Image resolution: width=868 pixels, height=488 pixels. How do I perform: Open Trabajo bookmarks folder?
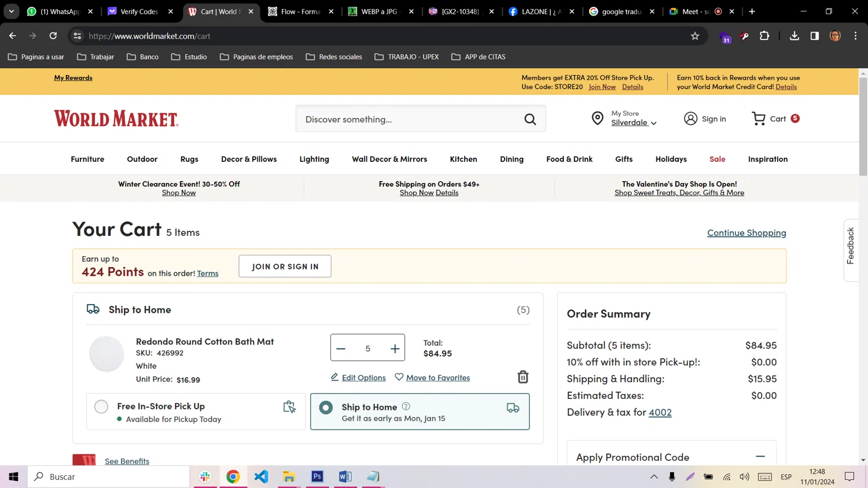tap(95, 57)
